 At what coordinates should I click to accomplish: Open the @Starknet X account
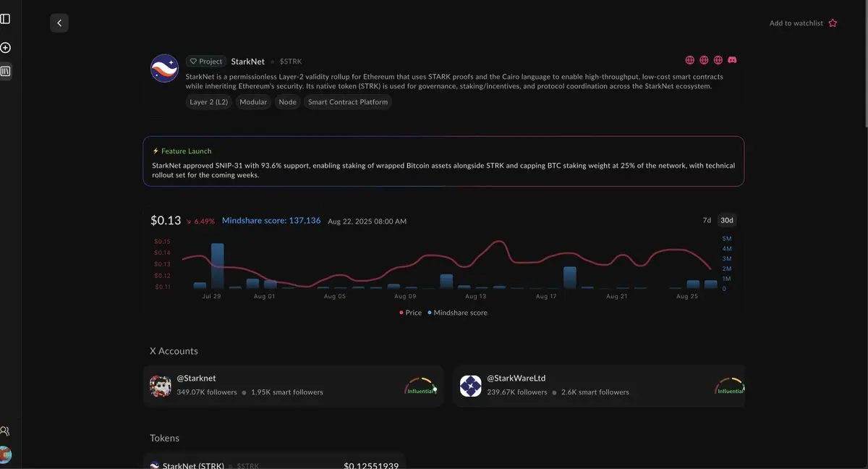[x=293, y=386]
